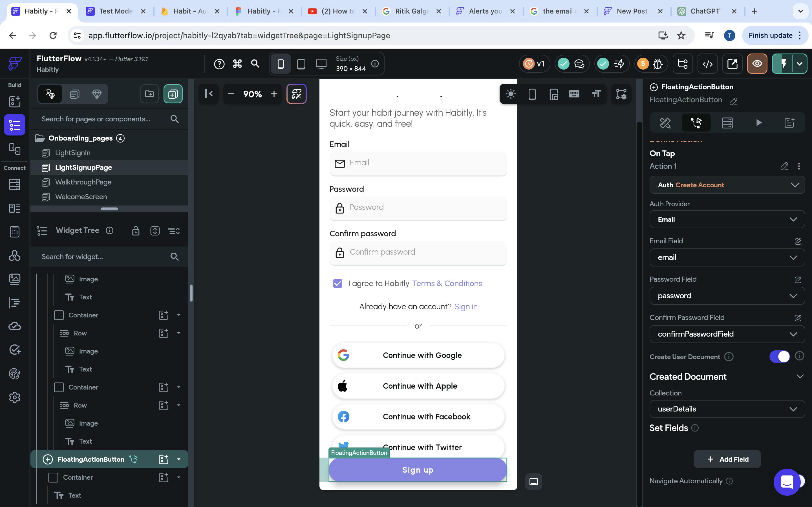Click zoom in plus beside 90%
This screenshot has width=812, height=507.
pyautogui.click(x=274, y=94)
